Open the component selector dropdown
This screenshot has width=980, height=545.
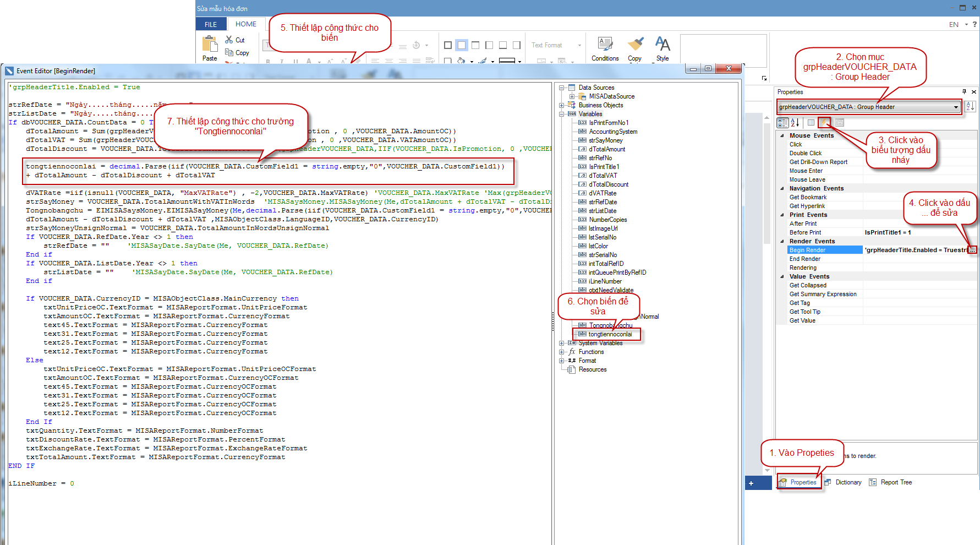[x=956, y=107]
